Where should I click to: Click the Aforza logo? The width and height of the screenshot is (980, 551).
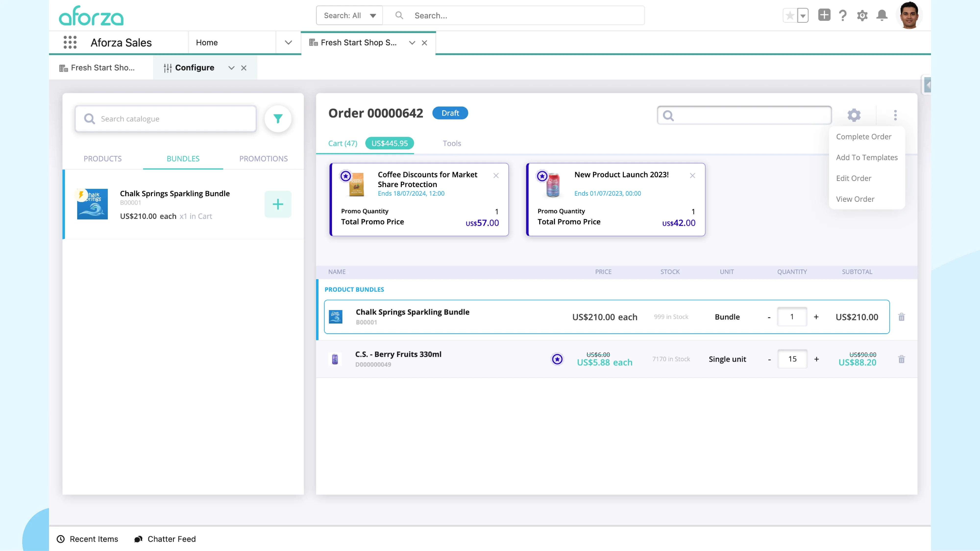coord(91,16)
